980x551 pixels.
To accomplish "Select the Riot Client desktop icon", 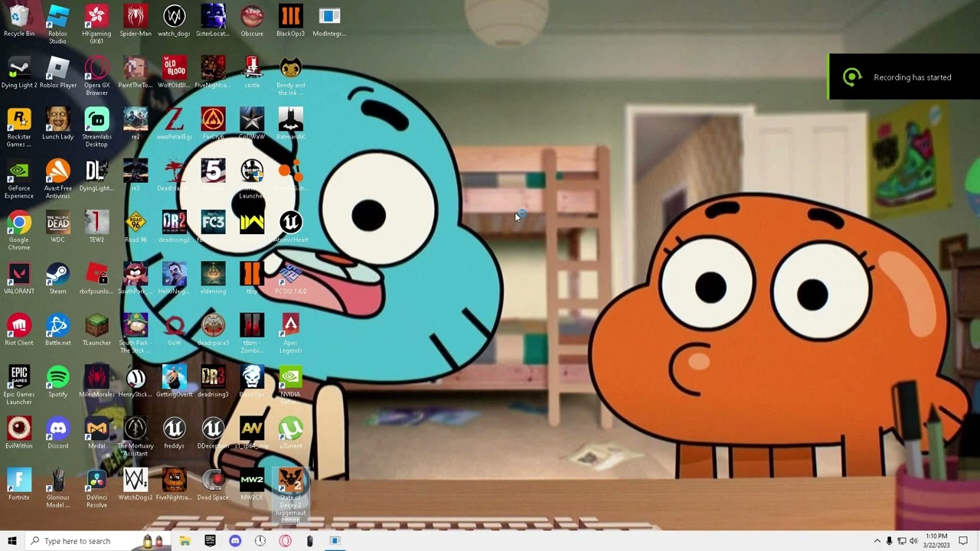I will point(19,329).
